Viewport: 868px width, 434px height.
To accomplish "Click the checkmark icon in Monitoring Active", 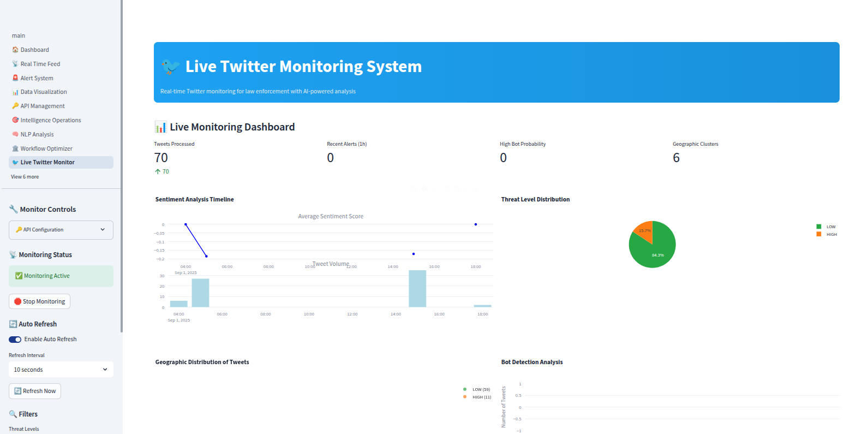I will pos(19,276).
